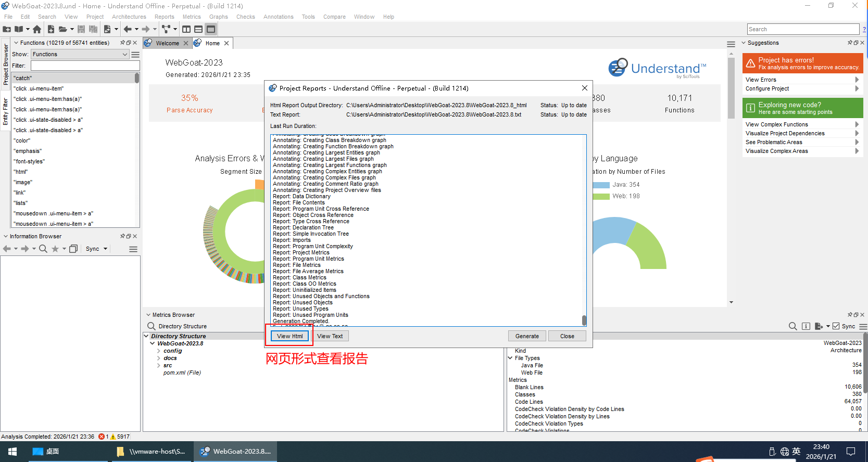Toggle the side-by-side split layout button
The width and height of the screenshot is (868, 462).
tap(186, 29)
